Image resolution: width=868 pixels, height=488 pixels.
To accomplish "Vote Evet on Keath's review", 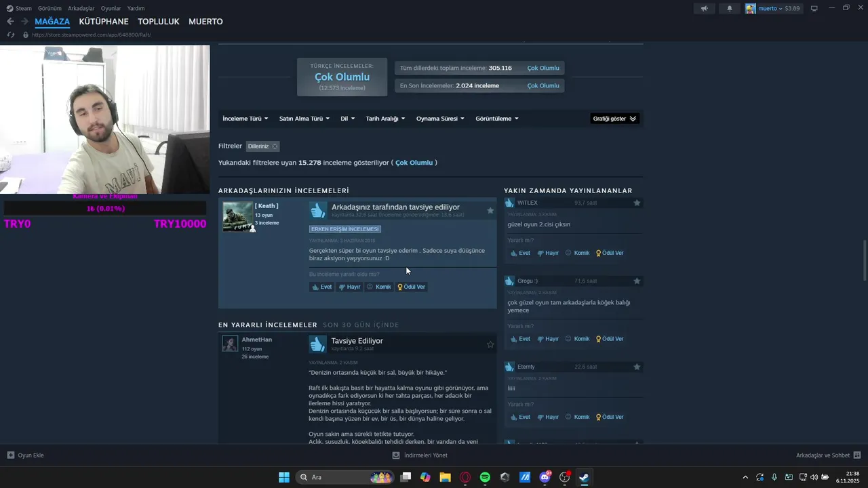I will tap(321, 287).
